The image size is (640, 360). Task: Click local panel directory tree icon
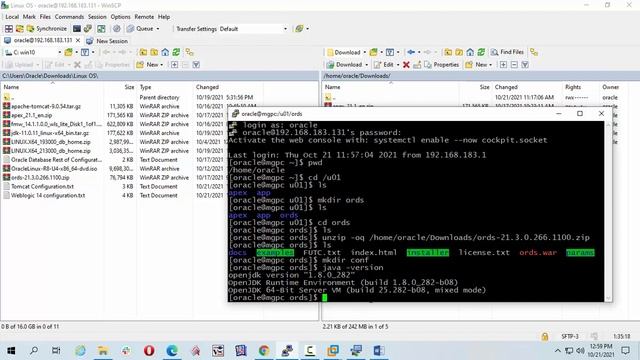pos(189,52)
